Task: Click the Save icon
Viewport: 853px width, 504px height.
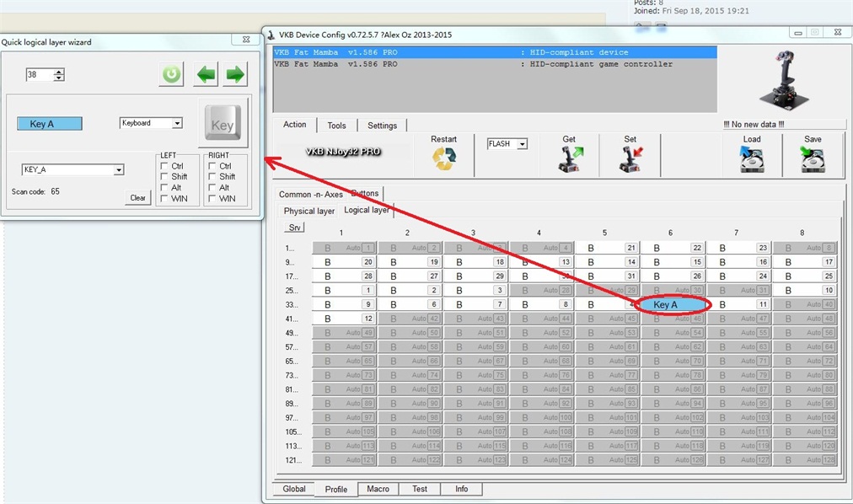Action: [813, 160]
